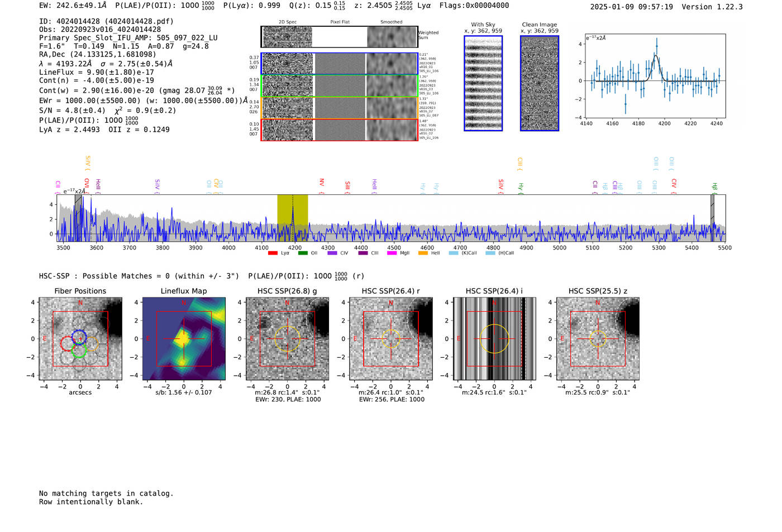Click the 'EWr: 230, PLAE: 1000' caption
This screenshot has width=782, height=532.
288,400
